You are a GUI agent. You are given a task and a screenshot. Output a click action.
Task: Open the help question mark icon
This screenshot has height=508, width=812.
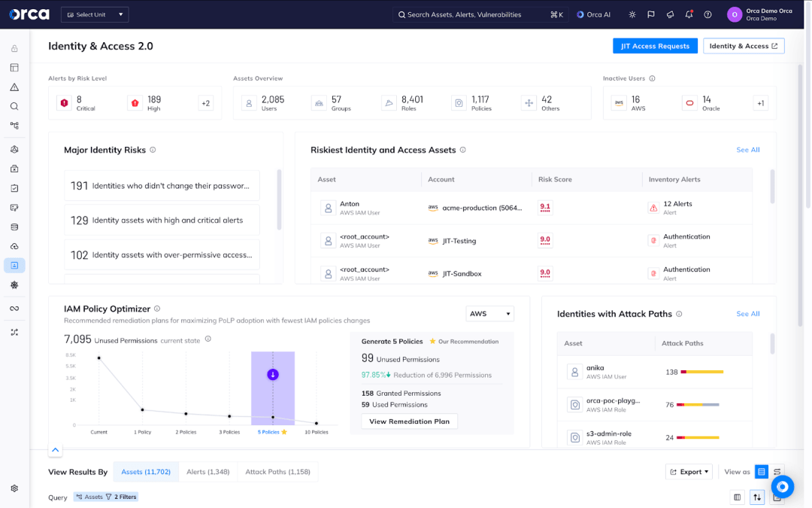707,14
